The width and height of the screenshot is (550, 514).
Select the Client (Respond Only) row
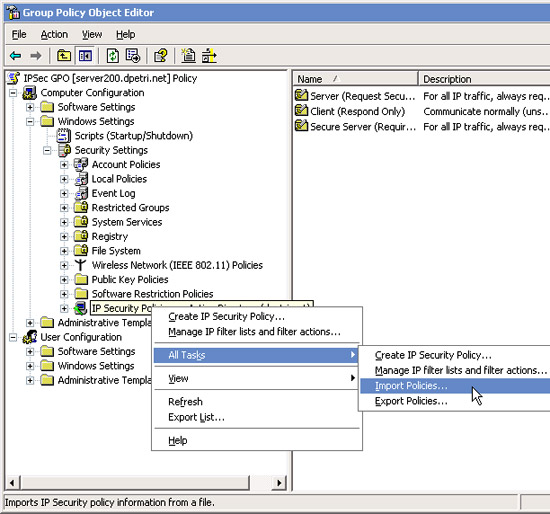(421, 111)
